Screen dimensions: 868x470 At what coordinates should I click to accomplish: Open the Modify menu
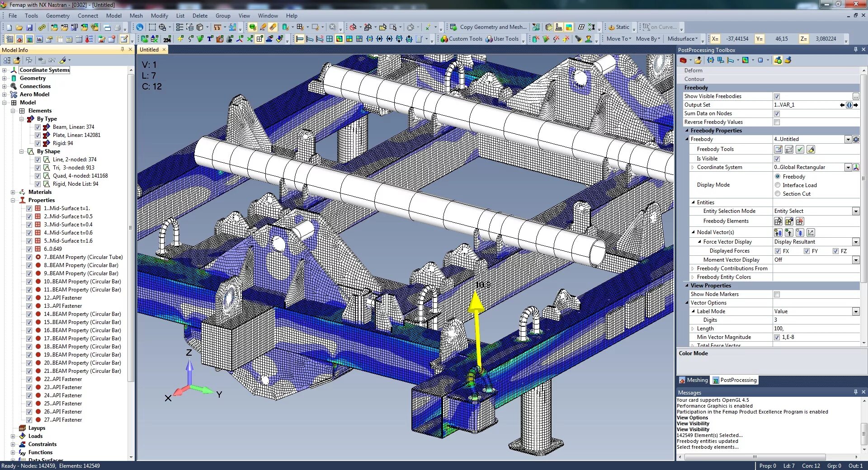point(159,15)
